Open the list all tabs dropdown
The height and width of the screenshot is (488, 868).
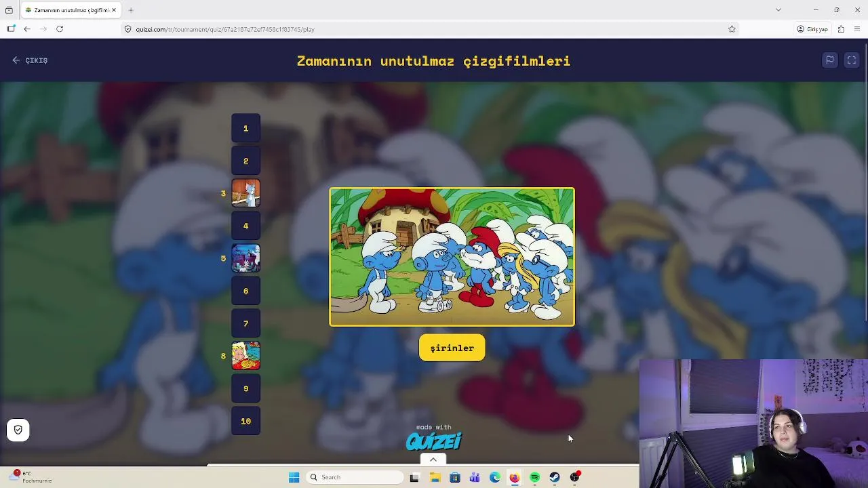click(778, 9)
